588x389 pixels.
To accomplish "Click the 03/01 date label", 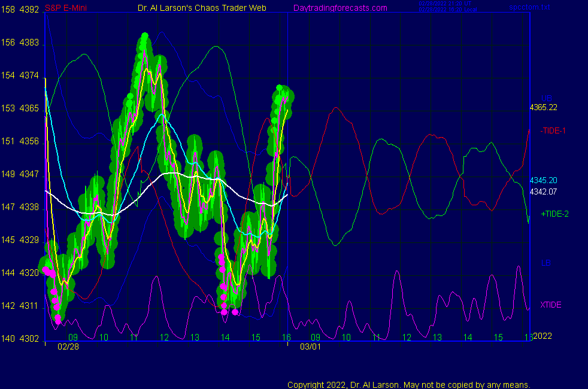I will [x=311, y=347].
